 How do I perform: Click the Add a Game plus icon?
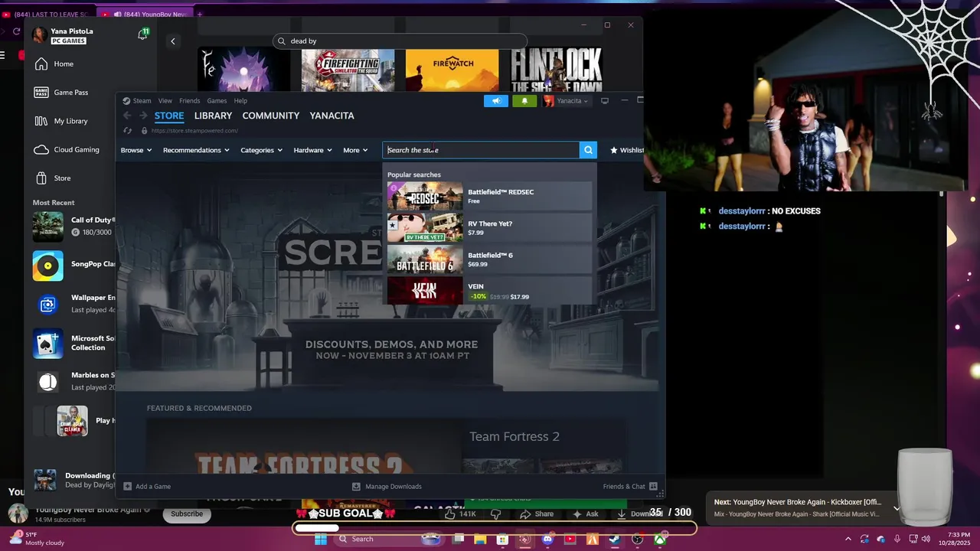pos(128,486)
